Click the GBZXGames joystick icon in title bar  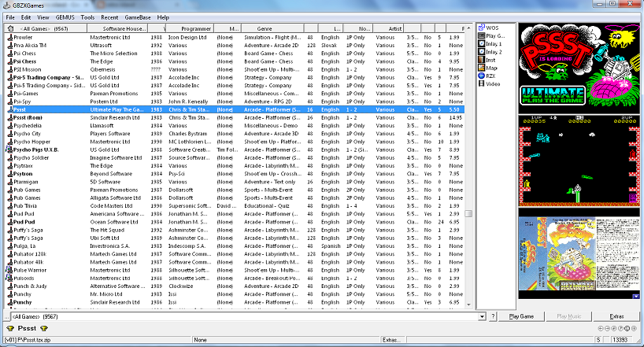point(6,6)
